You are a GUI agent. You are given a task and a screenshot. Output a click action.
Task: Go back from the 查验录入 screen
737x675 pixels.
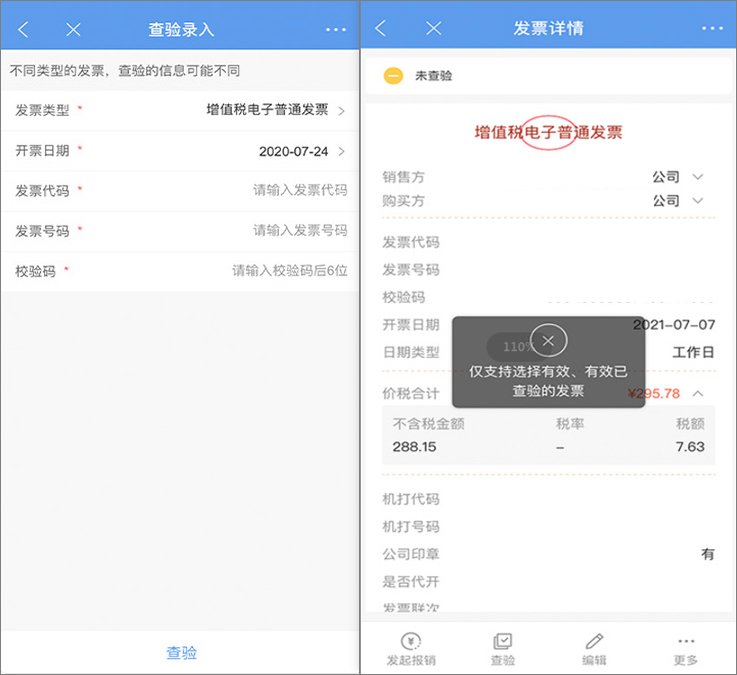[23, 30]
